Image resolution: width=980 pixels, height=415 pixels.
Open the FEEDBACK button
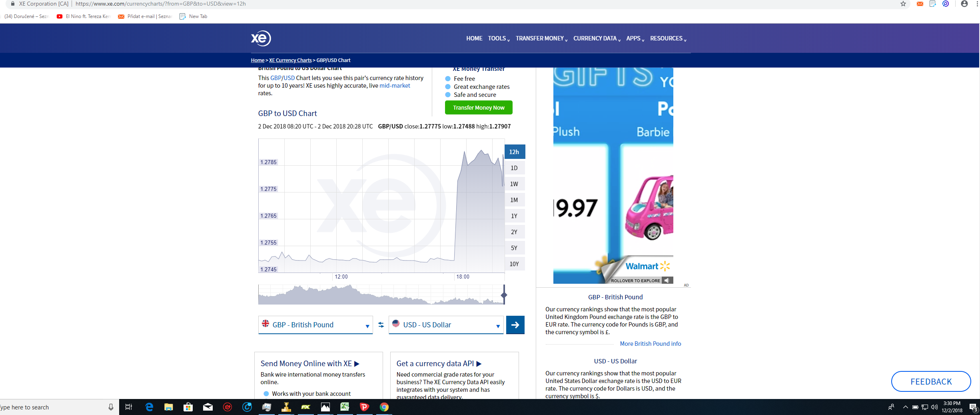point(931,381)
